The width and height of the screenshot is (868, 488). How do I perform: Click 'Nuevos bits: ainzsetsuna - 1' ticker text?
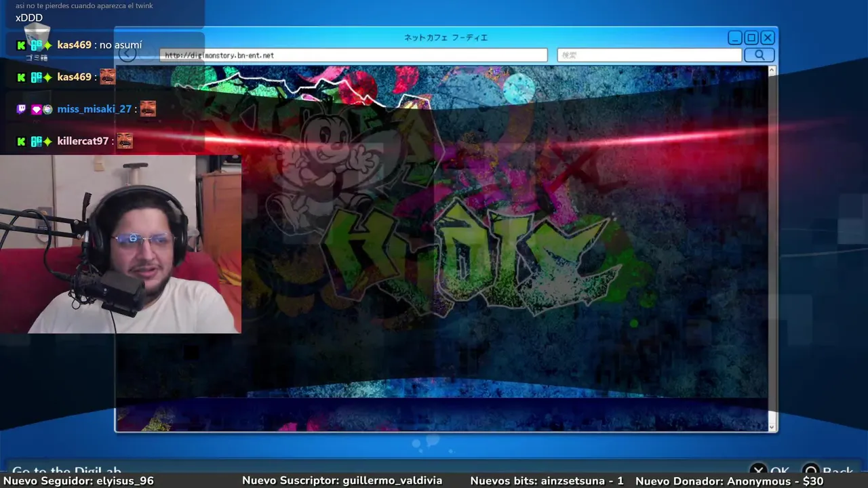click(x=547, y=481)
